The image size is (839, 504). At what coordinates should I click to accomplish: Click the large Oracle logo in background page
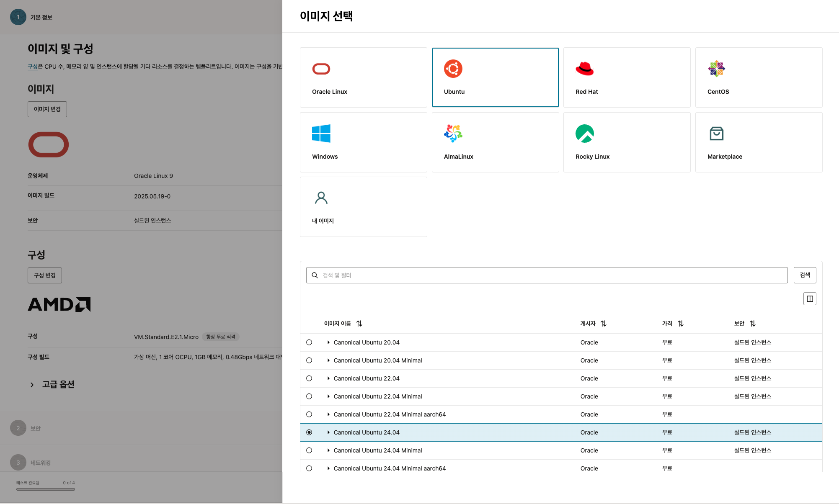[49, 145]
